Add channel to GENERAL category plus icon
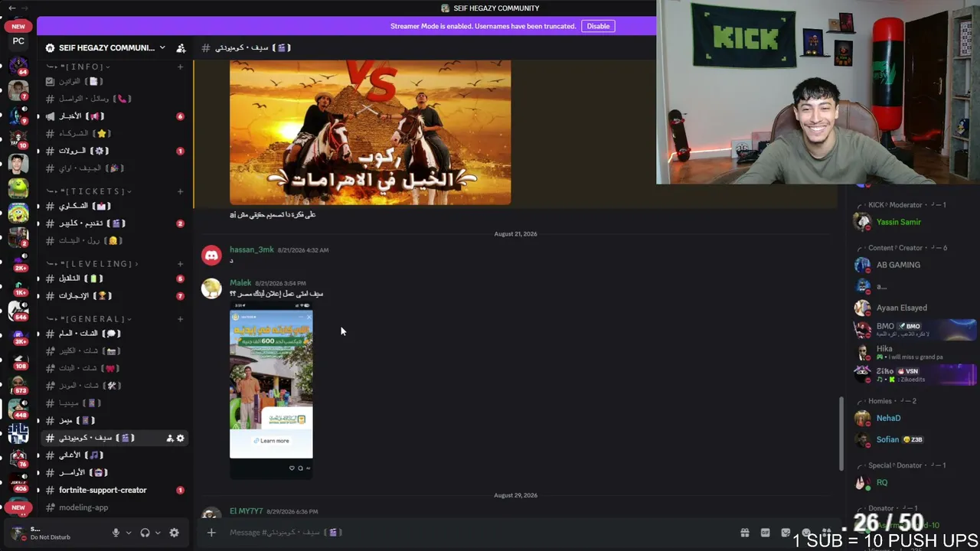Image resolution: width=980 pixels, height=551 pixels. click(181, 319)
